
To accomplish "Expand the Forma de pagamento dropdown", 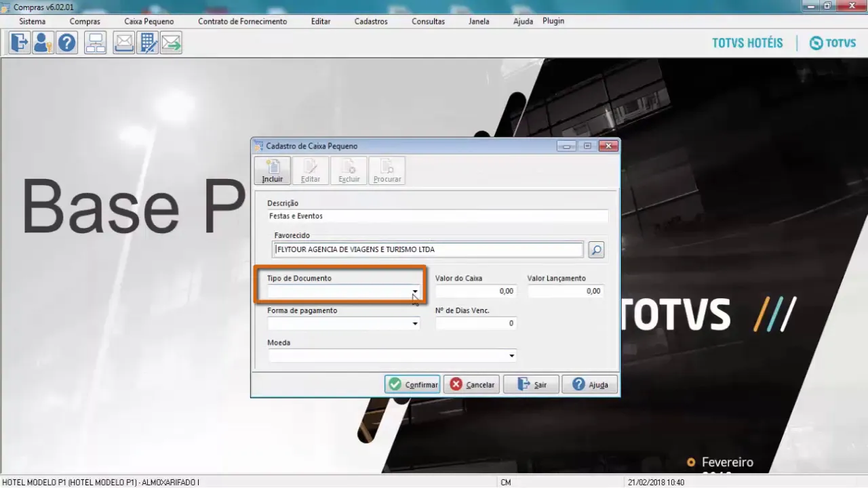I will point(415,324).
